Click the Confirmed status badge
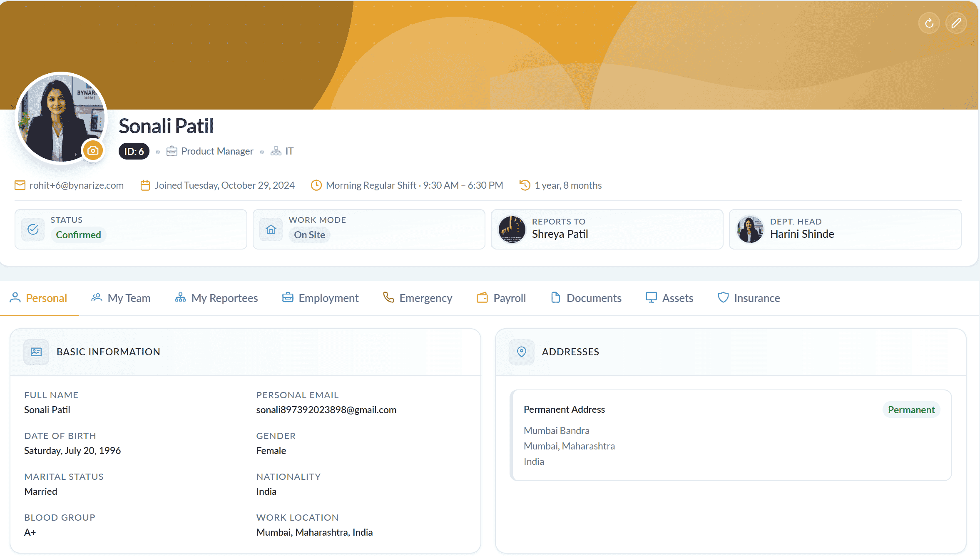Image resolution: width=980 pixels, height=559 pixels. [78, 235]
